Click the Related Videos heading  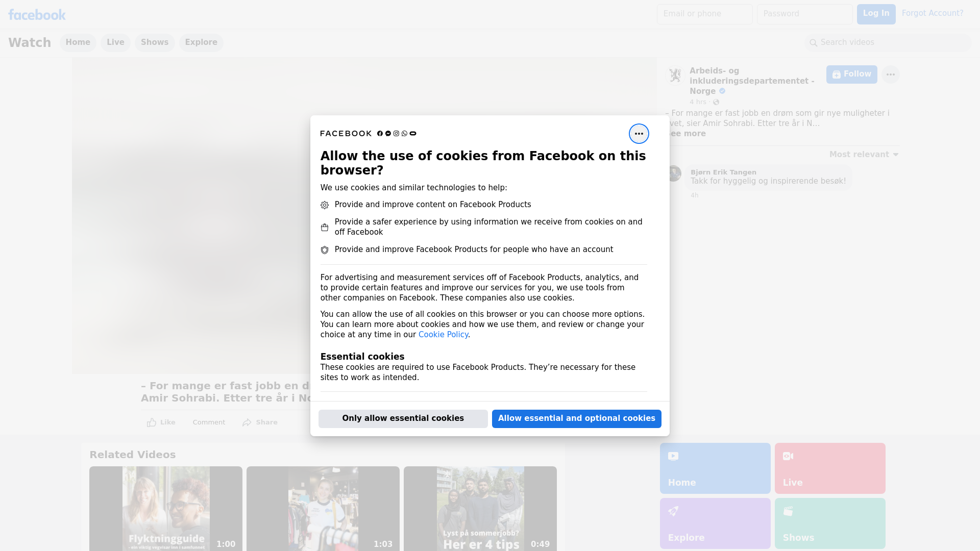pos(133,455)
